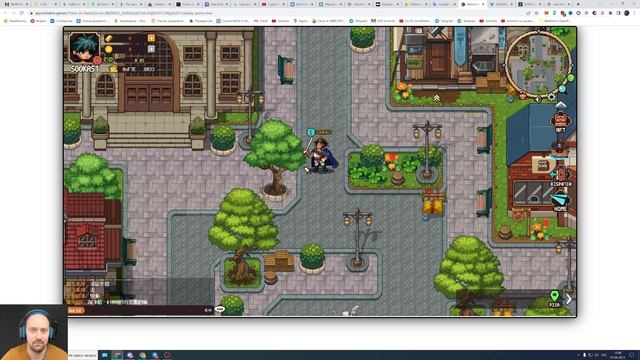Click the taskbar clock
The width and height of the screenshot is (640, 360).
coord(618,355)
